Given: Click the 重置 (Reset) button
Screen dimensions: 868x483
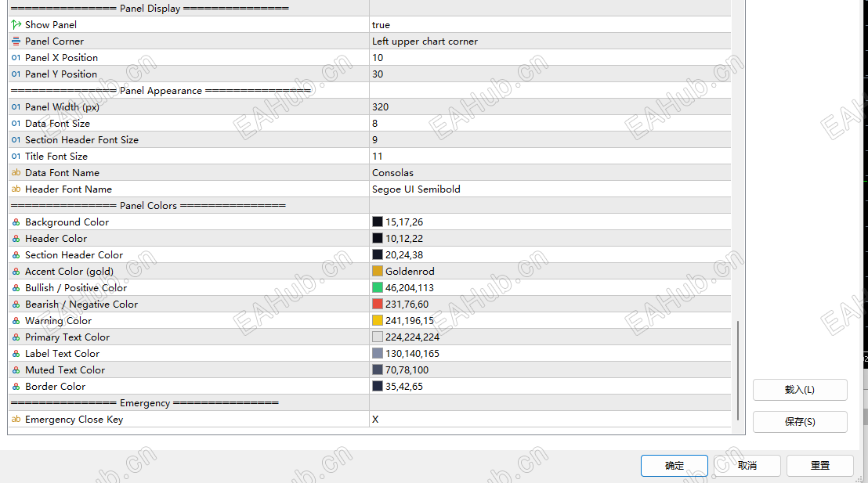Looking at the screenshot, I should pyautogui.click(x=820, y=466).
